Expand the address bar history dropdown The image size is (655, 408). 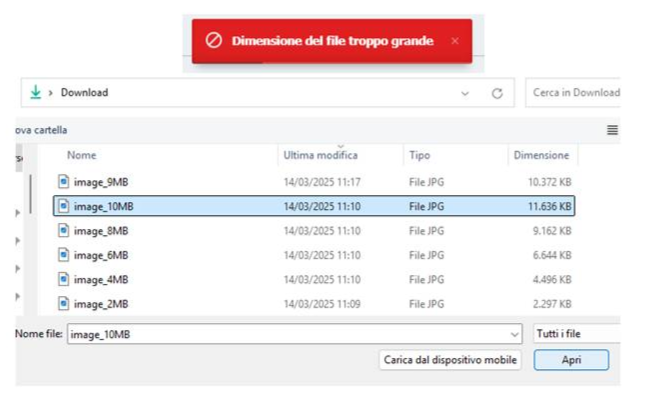pos(465,93)
